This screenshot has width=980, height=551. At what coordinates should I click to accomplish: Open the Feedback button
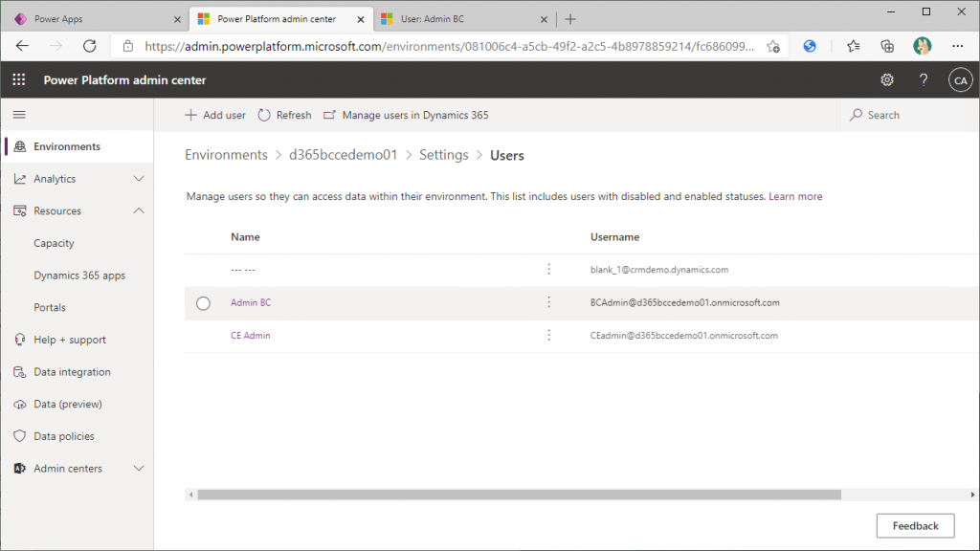pos(915,525)
